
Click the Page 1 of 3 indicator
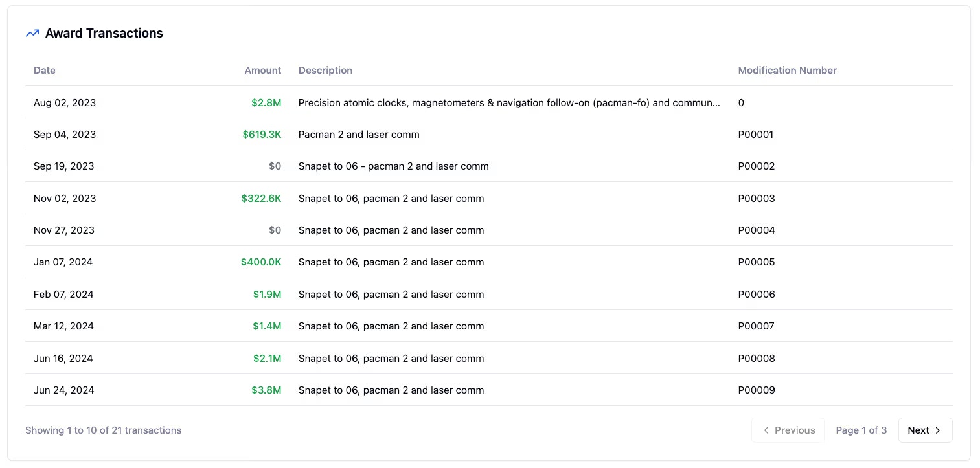[861, 430]
